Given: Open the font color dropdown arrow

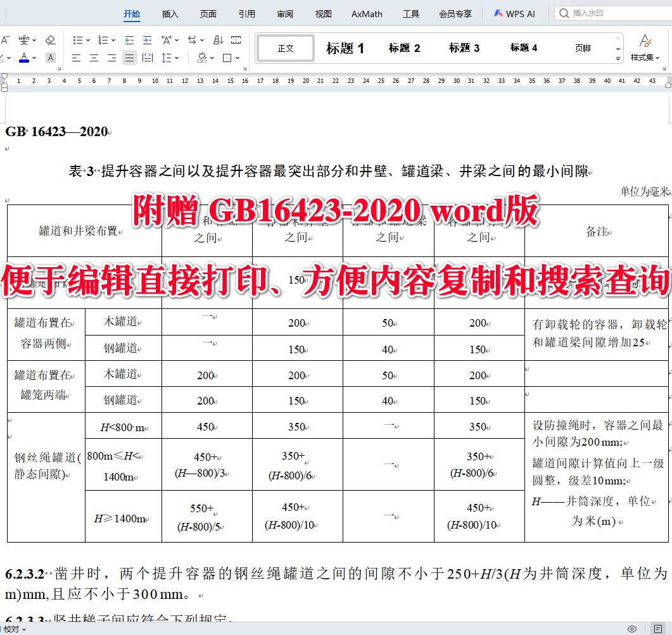Looking at the screenshot, I should (x=32, y=58).
